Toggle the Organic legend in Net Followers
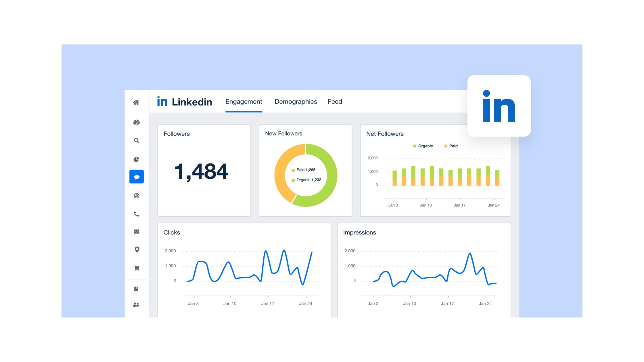The image size is (644, 362). pyautogui.click(x=423, y=146)
